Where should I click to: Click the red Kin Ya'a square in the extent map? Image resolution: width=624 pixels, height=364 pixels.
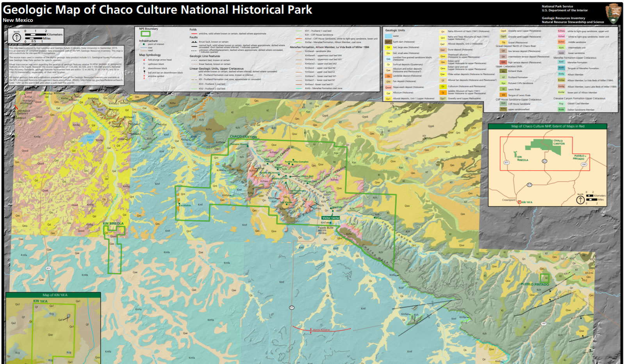point(519,202)
